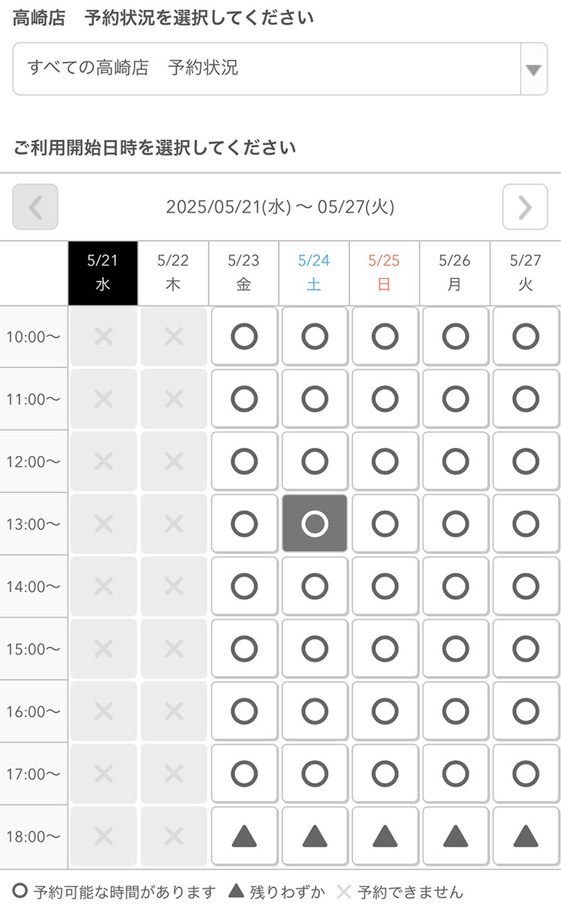Open the 高崎店 予約状況 dropdown
Viewport: 561px width, 924px height.
[x=268, y=69]
